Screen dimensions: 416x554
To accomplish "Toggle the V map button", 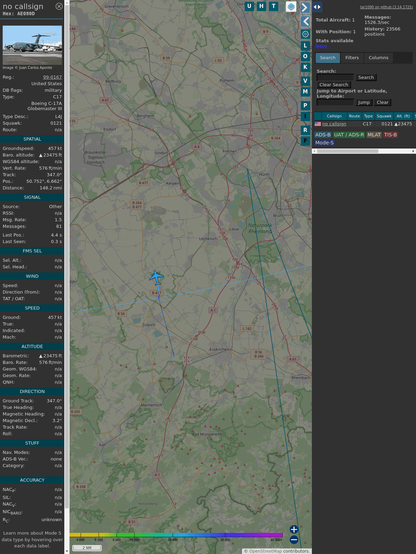I will [305, 81].
